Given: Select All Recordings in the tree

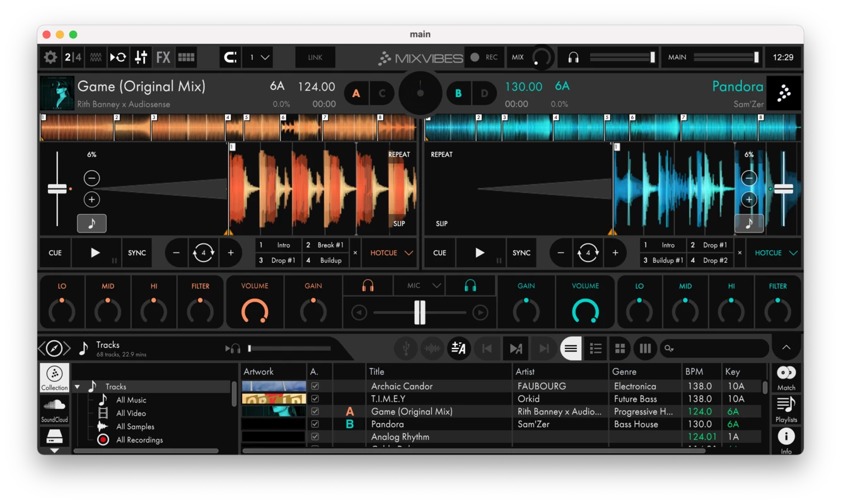Looking at the screenshot, I should [139, 440].
